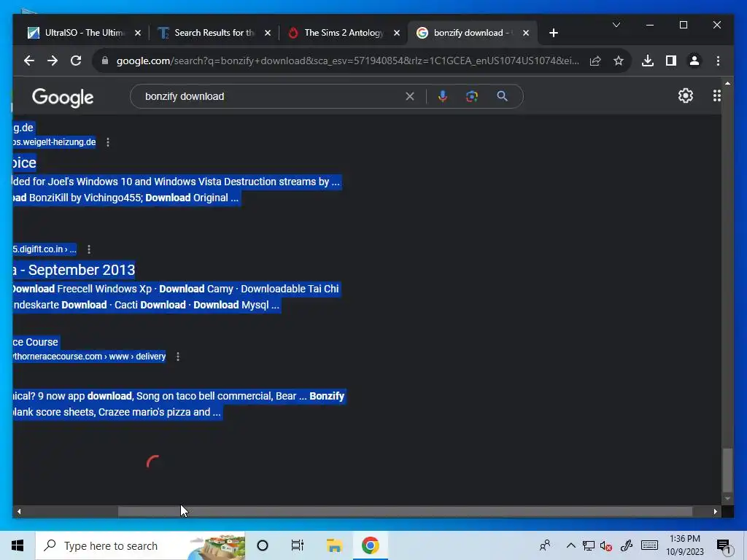Go to Google home via the logo
Viewport: 747px width, 560px height.
click(x=63, y=98)
